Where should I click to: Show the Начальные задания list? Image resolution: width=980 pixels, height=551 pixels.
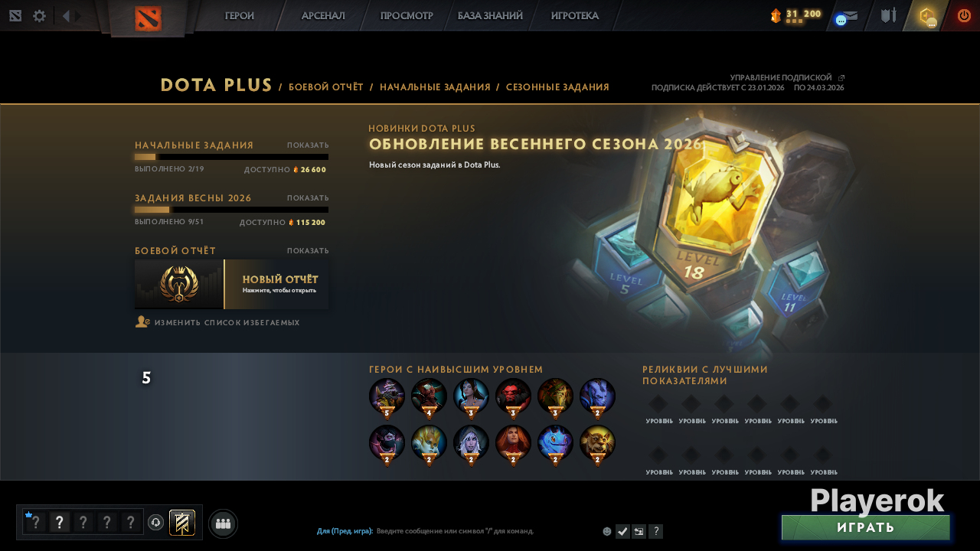point(308,145)
